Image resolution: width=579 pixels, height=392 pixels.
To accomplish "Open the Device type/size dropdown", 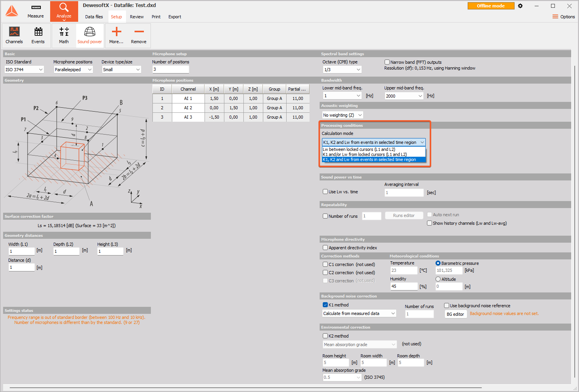I will (x=121, y=70).
